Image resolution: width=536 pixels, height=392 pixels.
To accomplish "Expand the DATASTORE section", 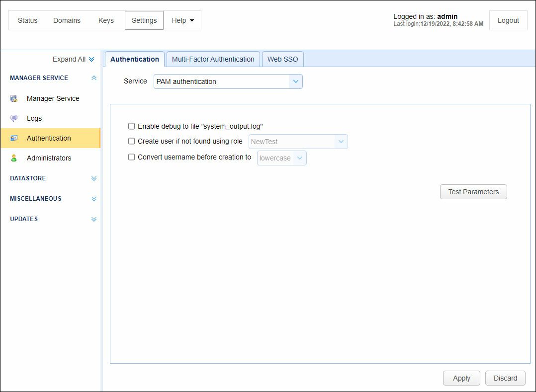I will point(94,178).
